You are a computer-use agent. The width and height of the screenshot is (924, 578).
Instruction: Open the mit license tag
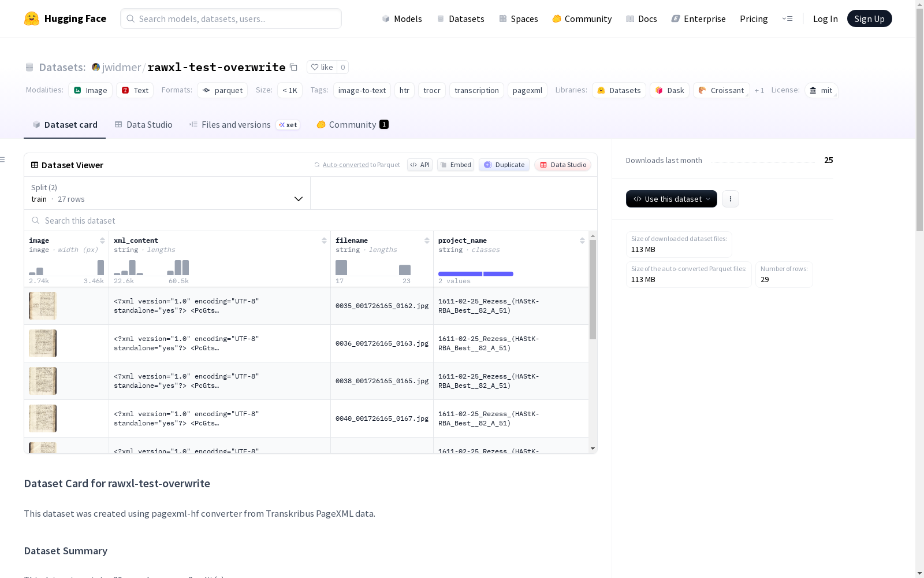[821, 90]
